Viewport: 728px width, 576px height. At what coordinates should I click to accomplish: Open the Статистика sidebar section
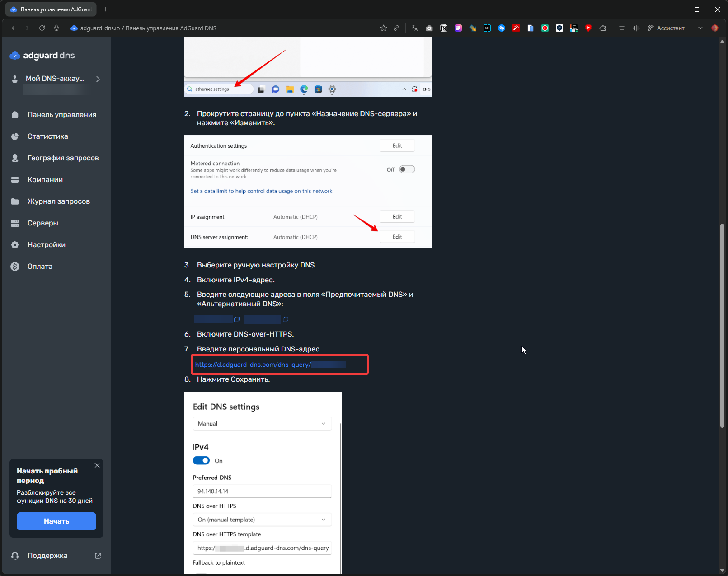click(x=47, y=136)
